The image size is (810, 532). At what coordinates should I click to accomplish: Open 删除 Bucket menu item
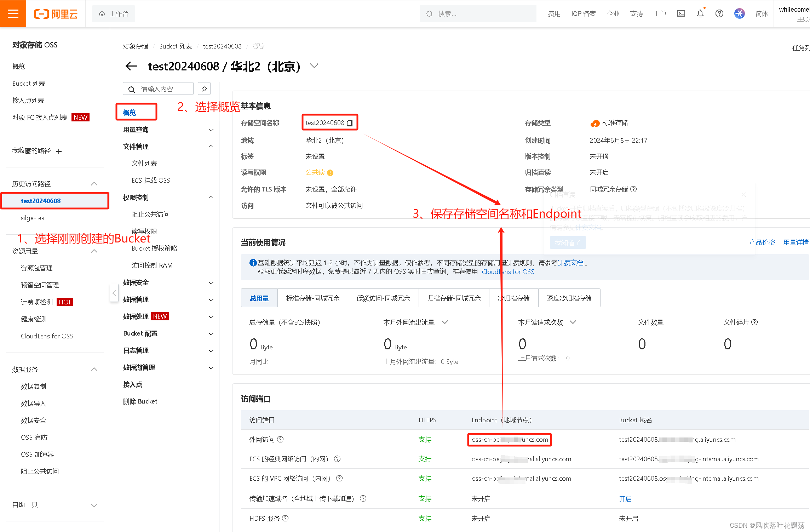[x=140, y=401]
